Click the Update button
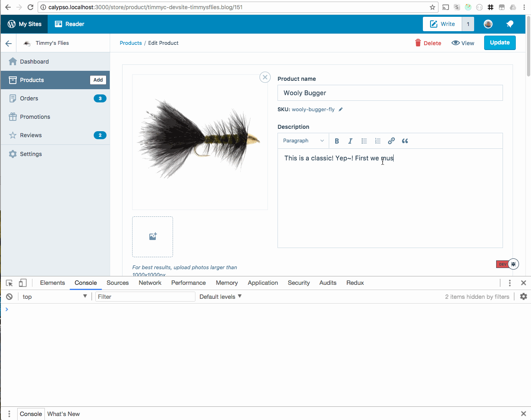531x420 pixels. click(x=500, y=43)
